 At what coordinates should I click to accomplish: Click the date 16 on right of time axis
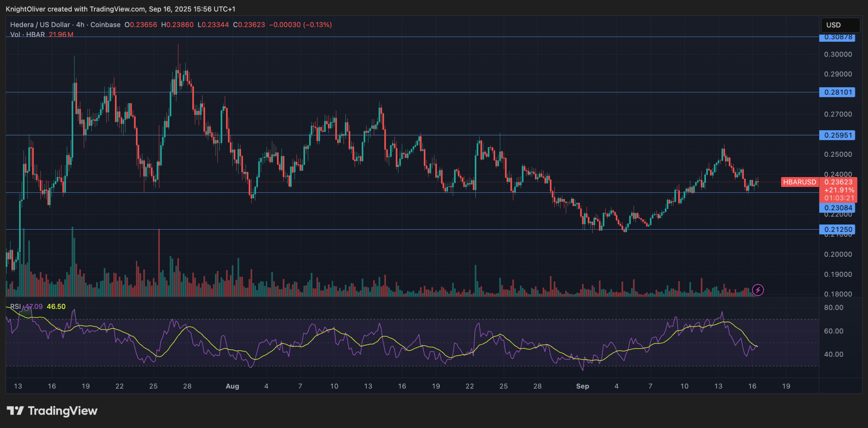pos(752,386)
